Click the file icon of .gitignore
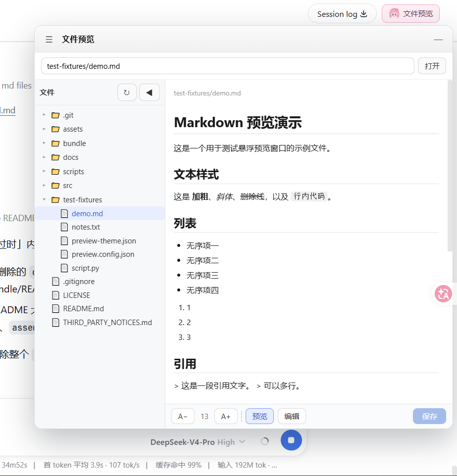This screenshot has height=476, width=457. [55, 282]
